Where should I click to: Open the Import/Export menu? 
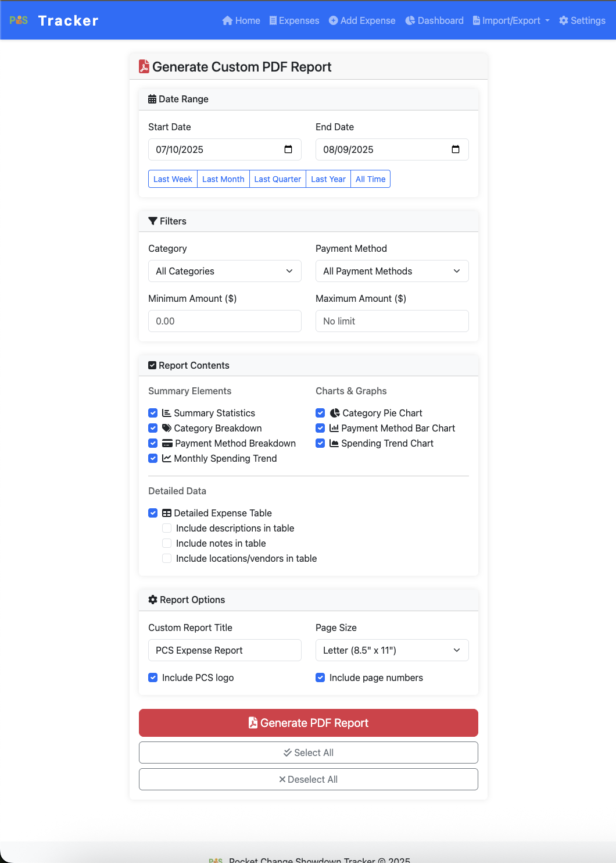[x=511, y=20]
